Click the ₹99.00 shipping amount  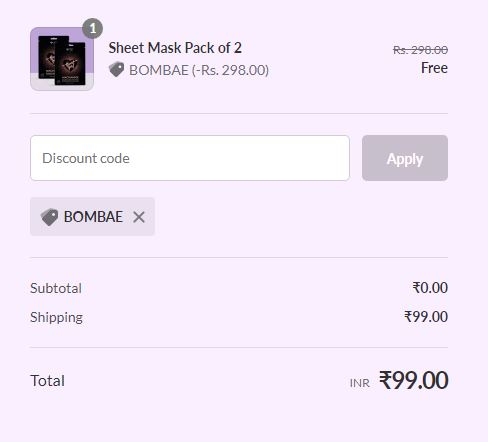tap(426, 317)
